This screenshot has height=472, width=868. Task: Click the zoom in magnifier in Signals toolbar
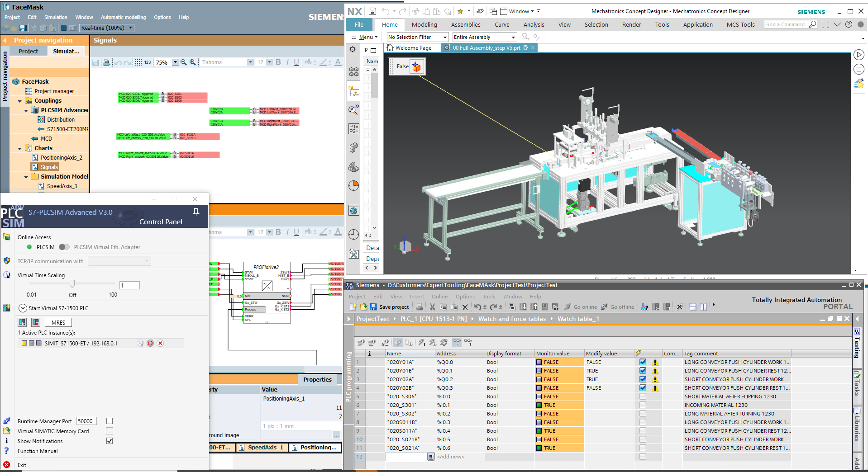tap(193, 62)
